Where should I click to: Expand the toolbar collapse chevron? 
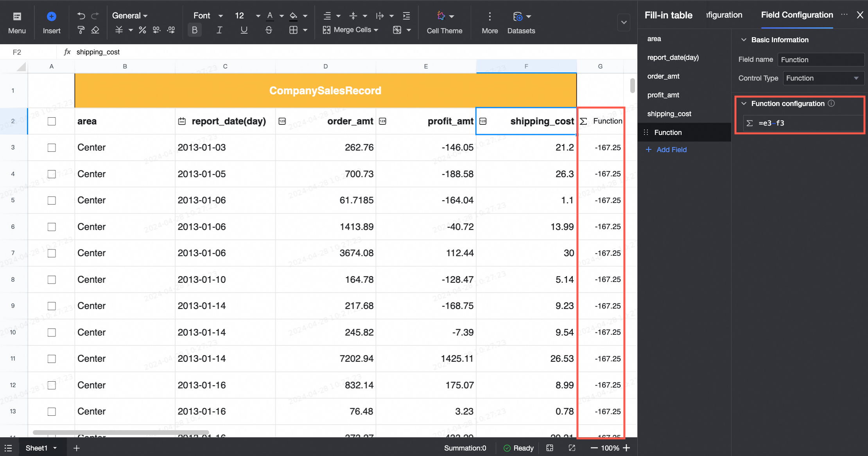click(x=624, y=22)
